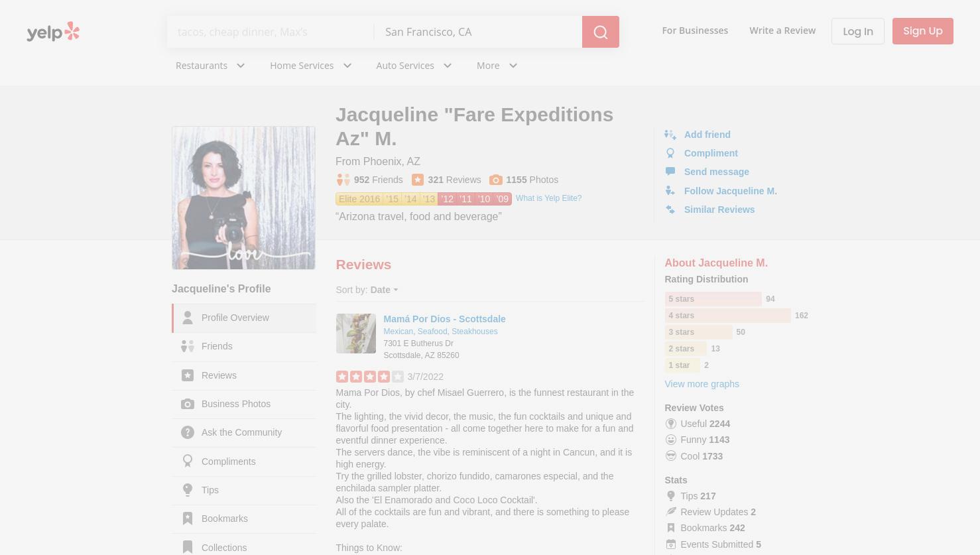Open Reviews in Jacqueline's Profile menu
This screenshot has height=555, width=980.
[x=244, y=375]
